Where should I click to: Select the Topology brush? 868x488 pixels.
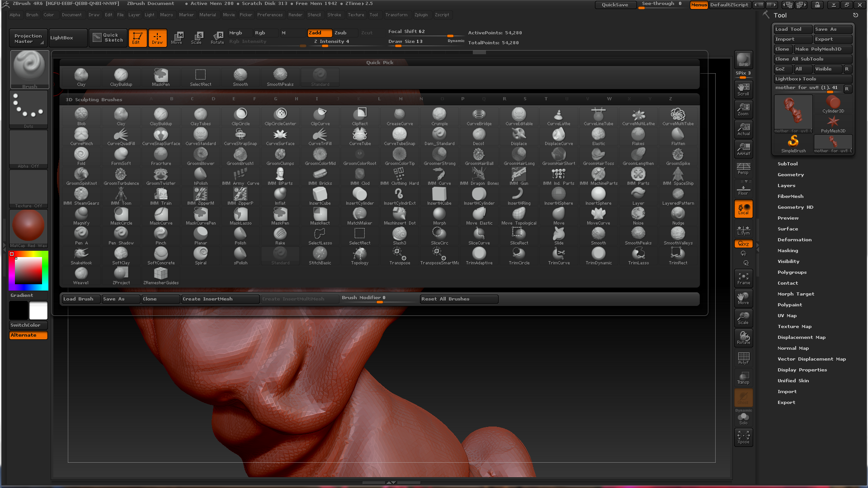tap(360, 256)
